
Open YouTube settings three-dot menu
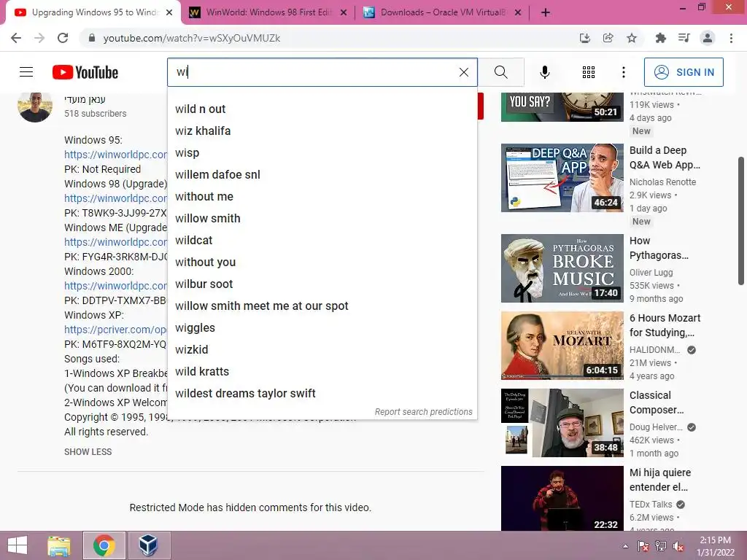click(623, 72)
